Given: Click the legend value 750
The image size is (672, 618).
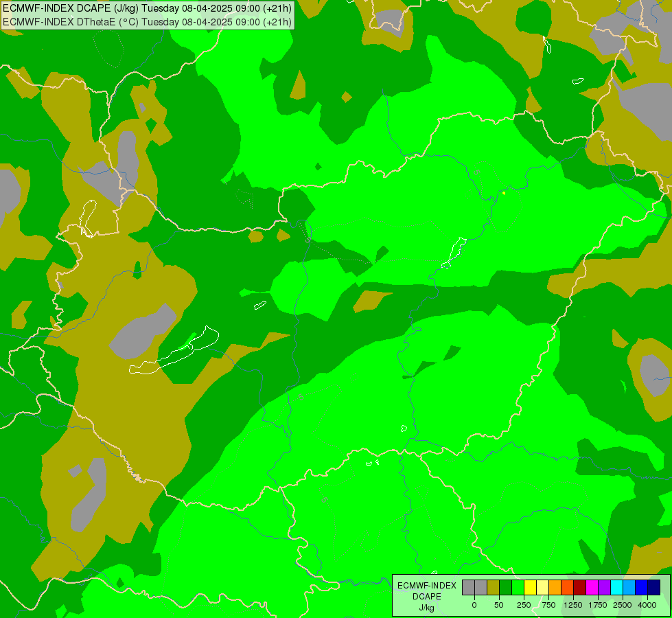Looking at the screenshot, I should coord(548,605).
